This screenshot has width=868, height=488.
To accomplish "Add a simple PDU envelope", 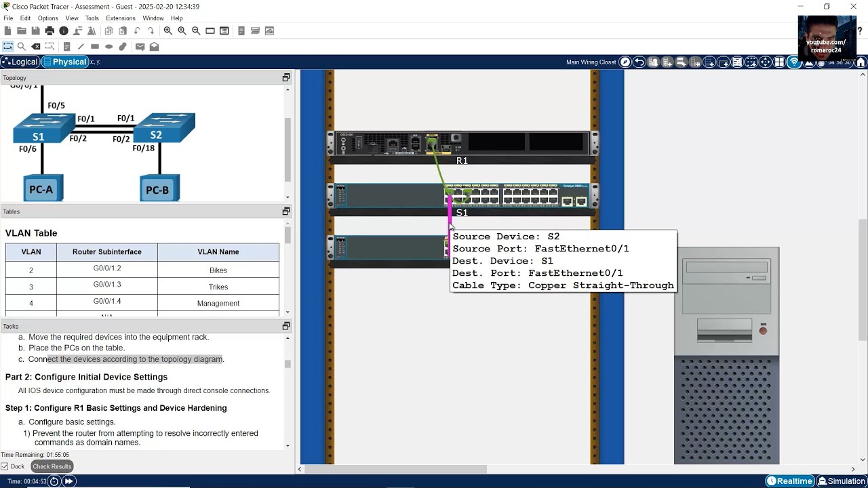I will click(140, 46).
